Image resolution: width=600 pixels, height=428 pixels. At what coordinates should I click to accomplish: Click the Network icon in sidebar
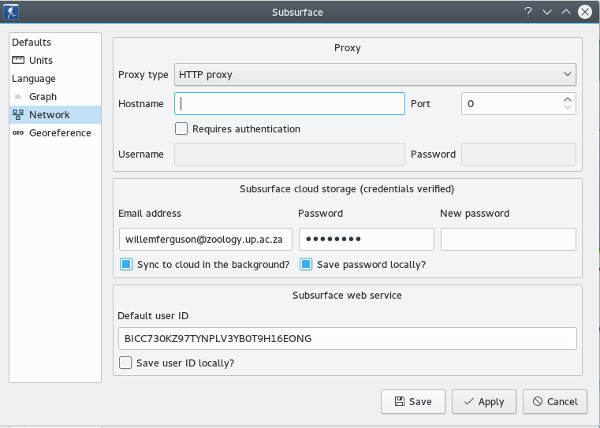click(x=18, y=115)
